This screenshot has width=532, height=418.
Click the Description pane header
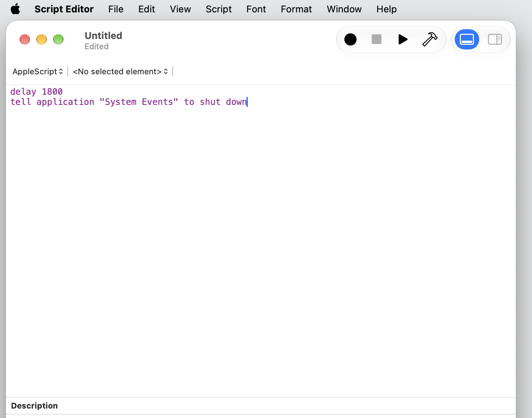[34, 406]
